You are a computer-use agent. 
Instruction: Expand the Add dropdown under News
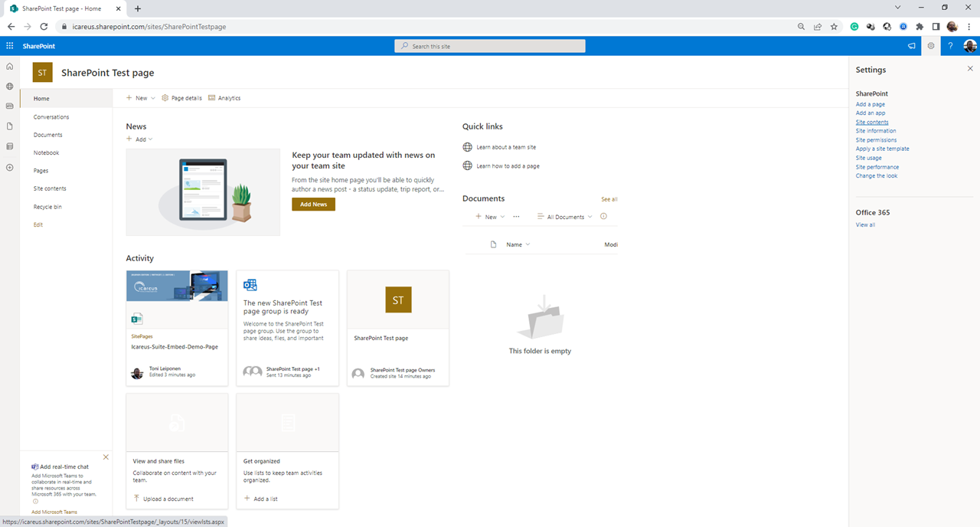pyautogui.click(x=139, y=139)
